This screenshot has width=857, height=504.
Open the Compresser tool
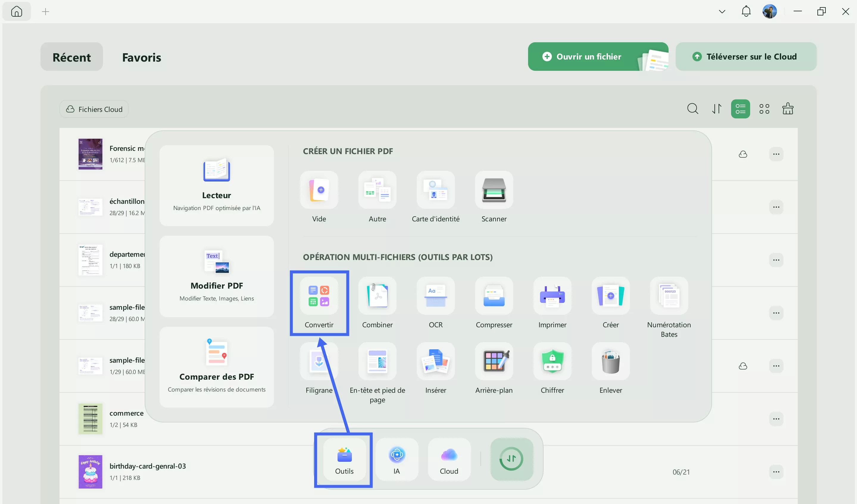pos(494,296)
